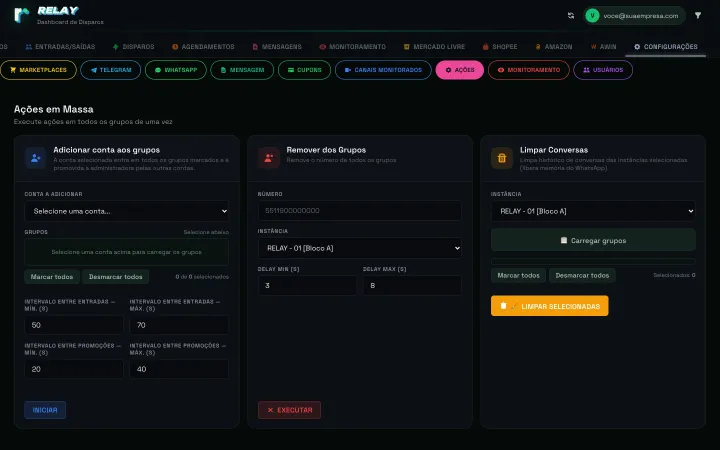This screenshot has width=720, height=450.
Task: Open the Awin tab
Action: coord(603,47)
